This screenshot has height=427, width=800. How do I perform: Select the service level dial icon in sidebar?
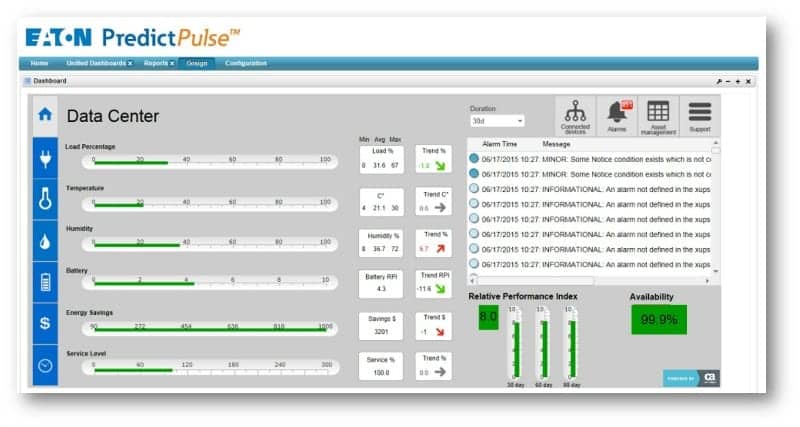coord(45,365)
